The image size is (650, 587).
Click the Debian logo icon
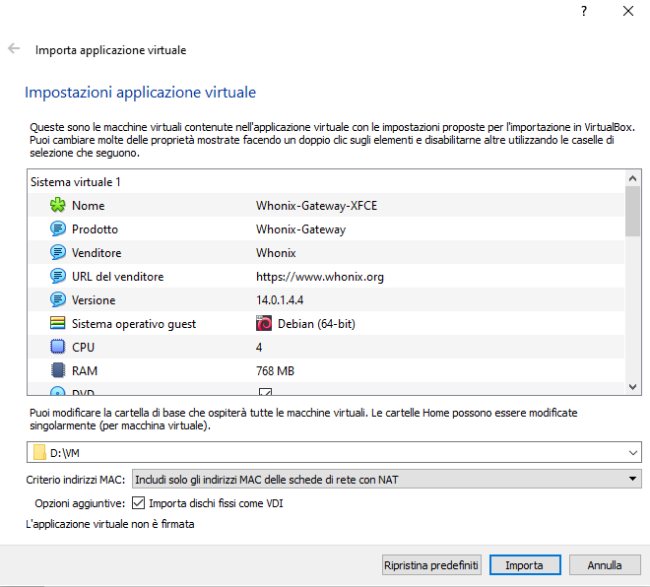point(264,324)
